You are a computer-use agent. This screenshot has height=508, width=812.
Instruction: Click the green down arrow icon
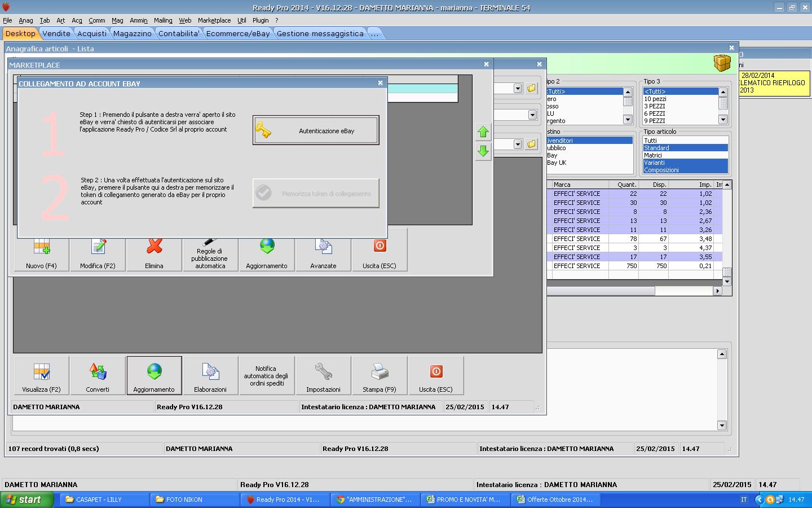pyautogui.click(x=483, y=151)
